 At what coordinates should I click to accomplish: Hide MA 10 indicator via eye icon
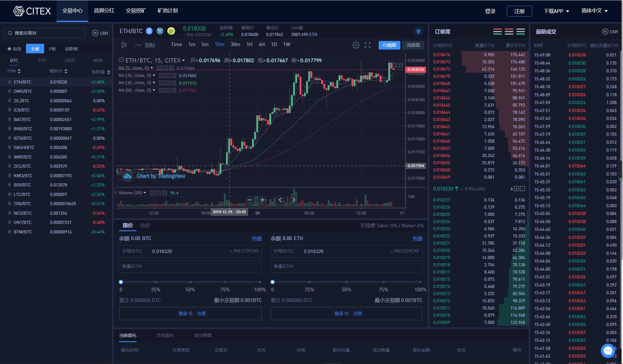(162, 76)
